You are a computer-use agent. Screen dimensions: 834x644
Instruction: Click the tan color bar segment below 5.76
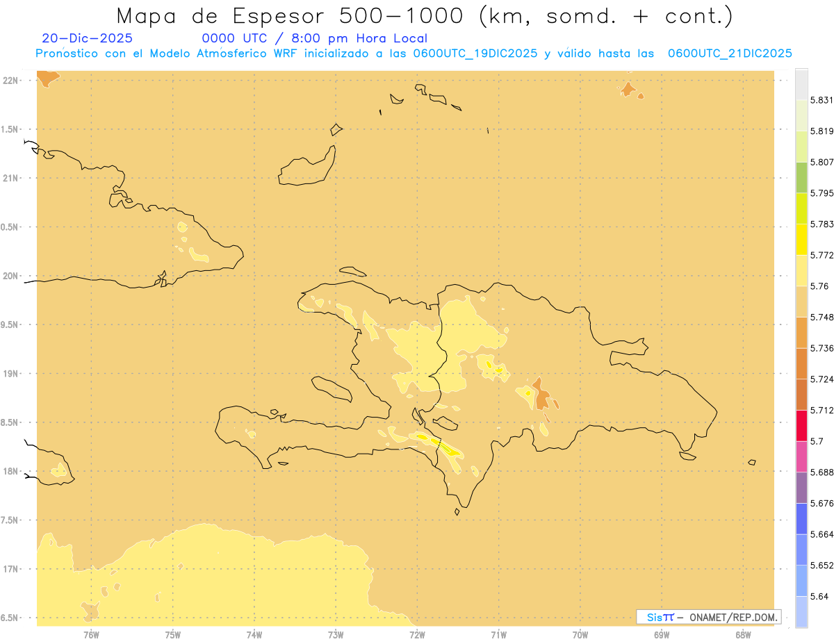coord(801,302)
